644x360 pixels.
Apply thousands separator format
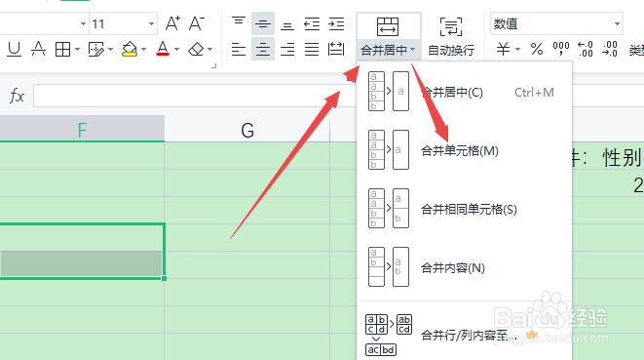click(x=561, y=49)
